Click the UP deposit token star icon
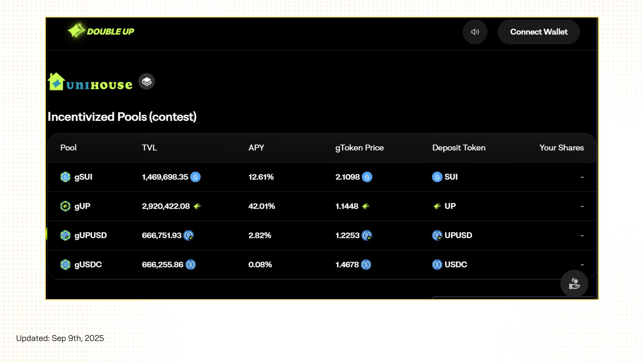Screen dimensions: 644x362 (x=437, y=206)
